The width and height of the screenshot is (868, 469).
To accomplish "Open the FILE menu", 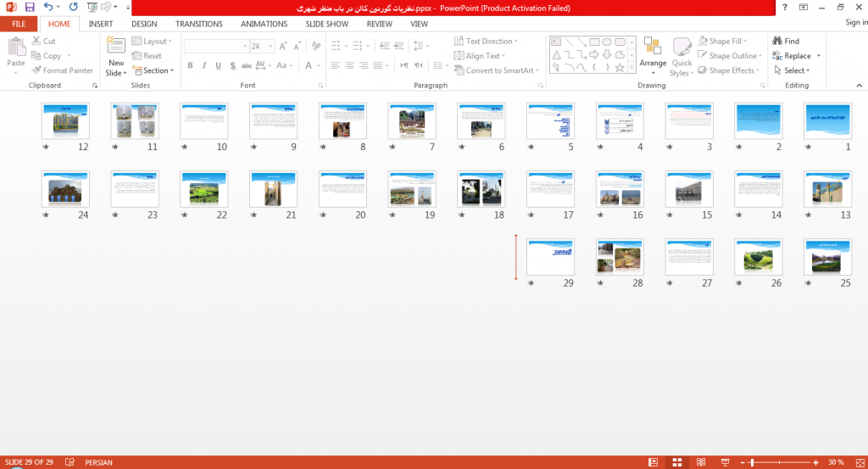I will coord(19,24).
